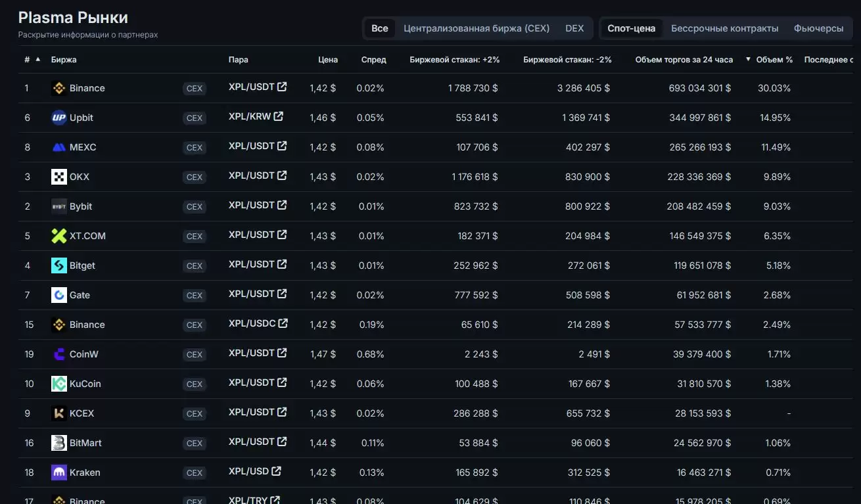The width and height of the screenshot is (861, 504).
Task: Click the MEXC exchange logo icon
Action: click(x=59, y=147)
